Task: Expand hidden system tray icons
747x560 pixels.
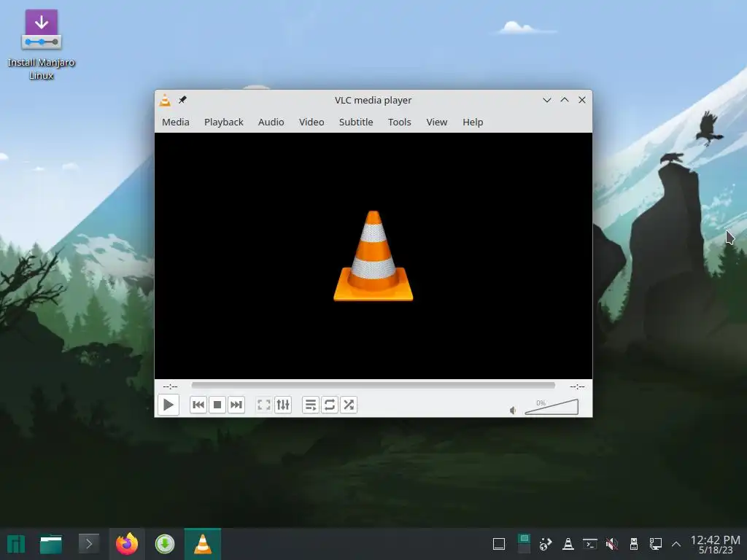Action: click(676, 544)
